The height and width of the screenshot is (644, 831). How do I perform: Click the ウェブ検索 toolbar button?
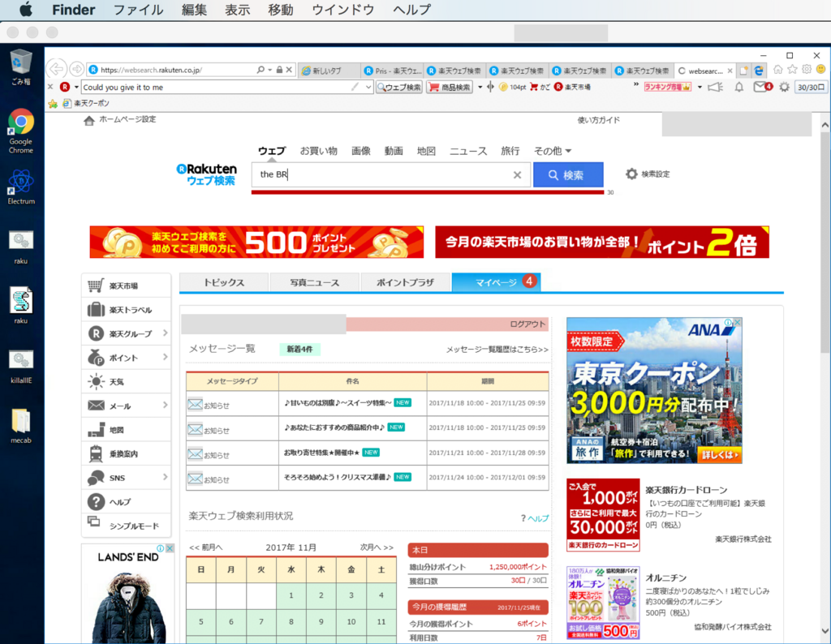399,87
